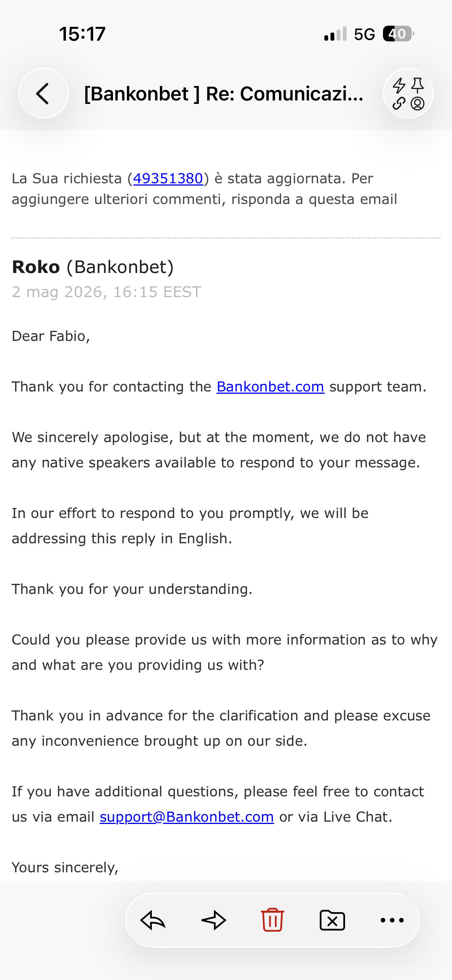Tap the battery indicator in the status bar

tap(398, 34)
